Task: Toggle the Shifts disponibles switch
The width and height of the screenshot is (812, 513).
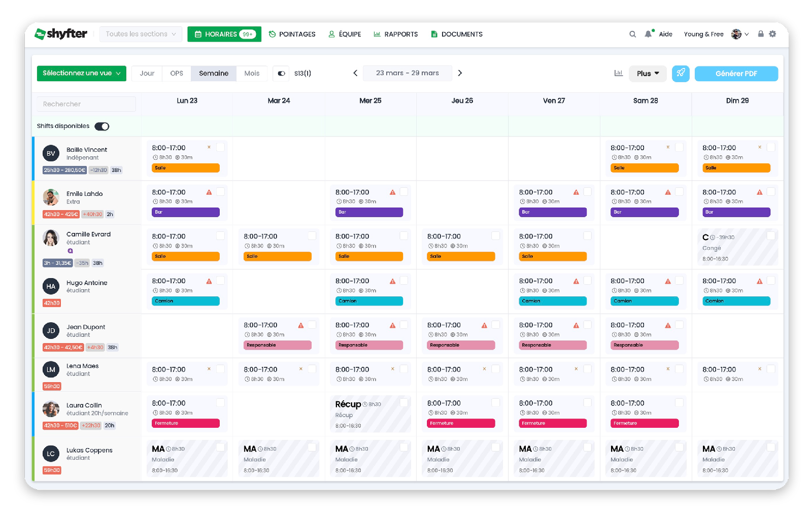Action: (103, 126)
